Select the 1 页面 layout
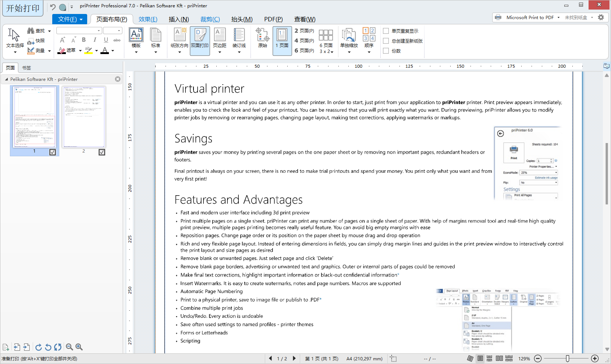This screenshot has width=611, height=364. pos(282,40)
